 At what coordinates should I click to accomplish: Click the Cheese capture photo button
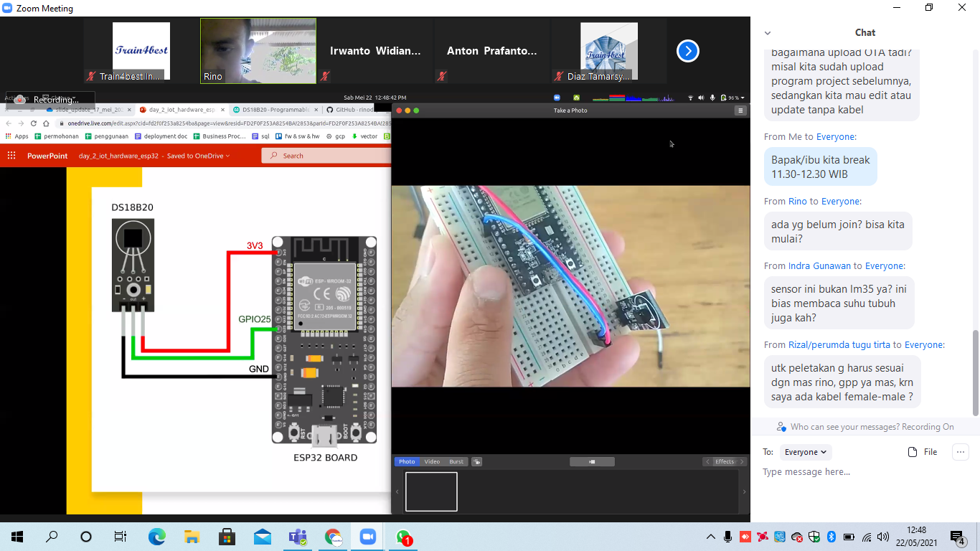(592, 462)
